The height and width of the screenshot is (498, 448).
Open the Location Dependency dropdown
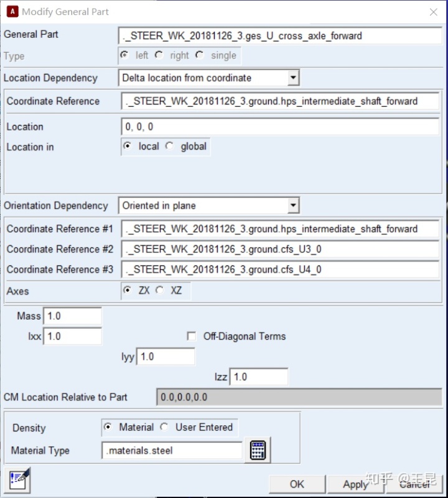[293, 78]
